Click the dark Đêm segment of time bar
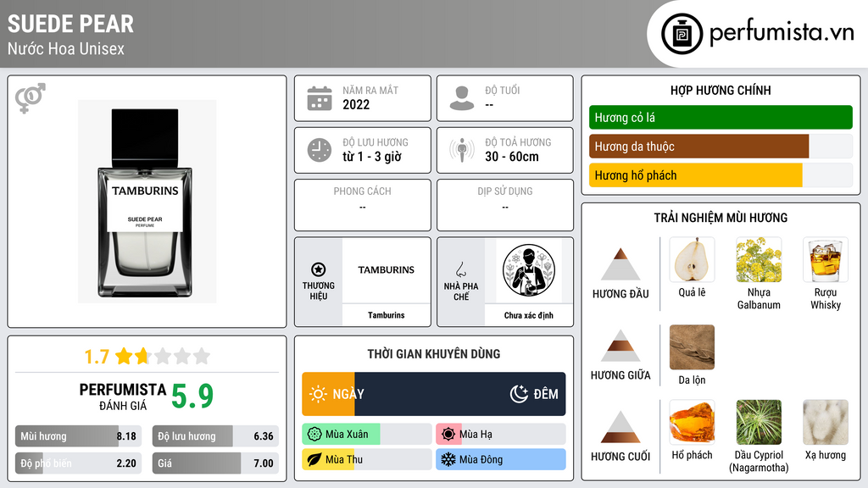 (x=460, y=394)
